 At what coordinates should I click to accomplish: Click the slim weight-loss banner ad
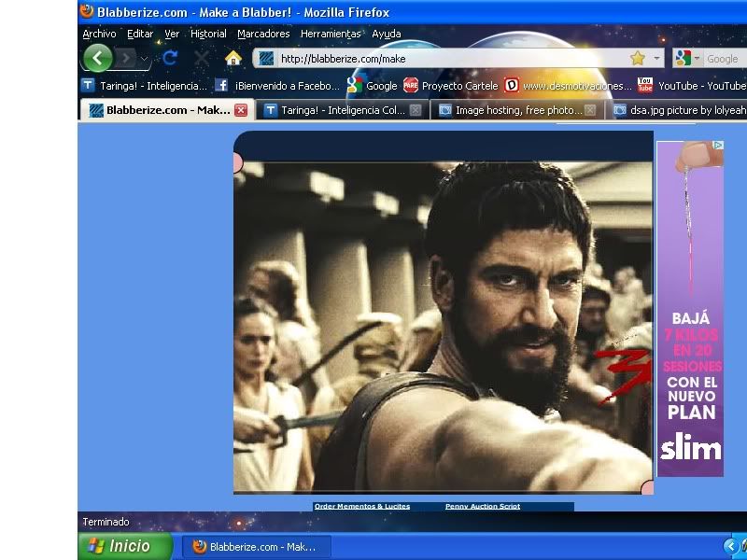tap(690, 309)
